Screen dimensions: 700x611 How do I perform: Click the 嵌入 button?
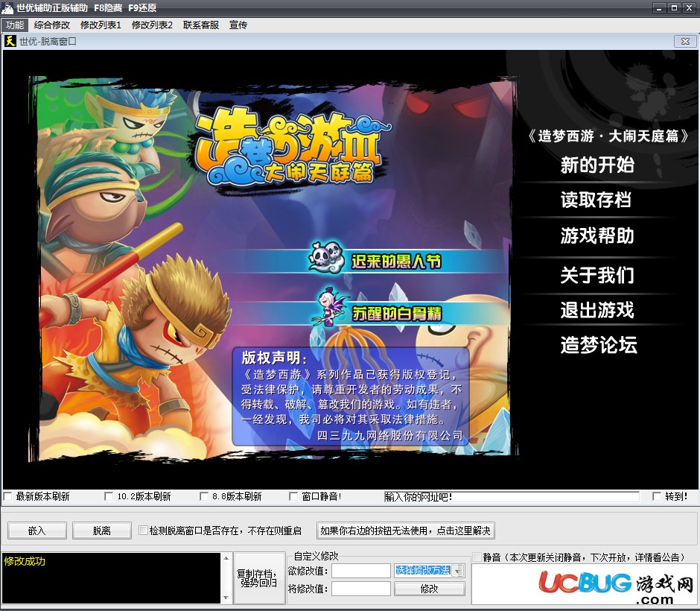[37, 531]
